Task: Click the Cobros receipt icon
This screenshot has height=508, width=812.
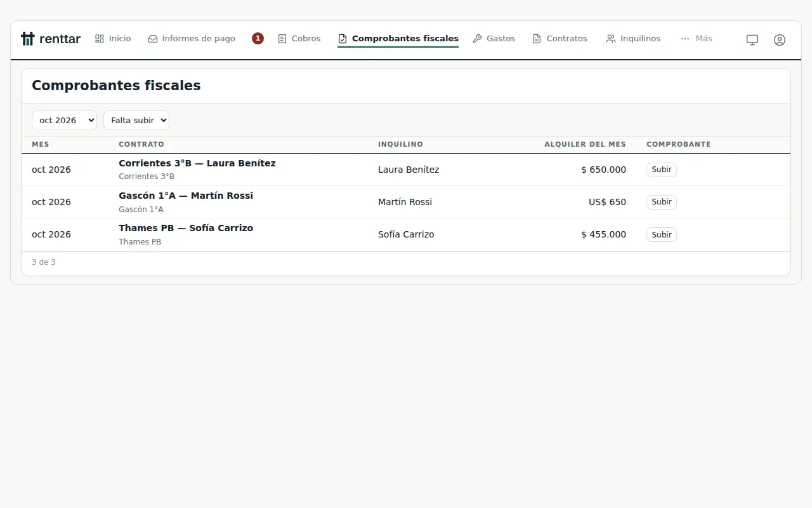Action: (282, 39)
